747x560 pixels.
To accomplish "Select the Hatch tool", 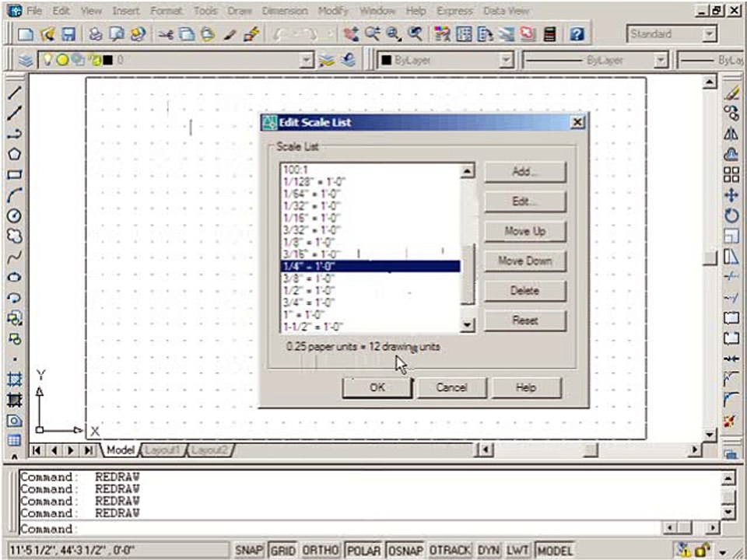I will pos(14,380).
